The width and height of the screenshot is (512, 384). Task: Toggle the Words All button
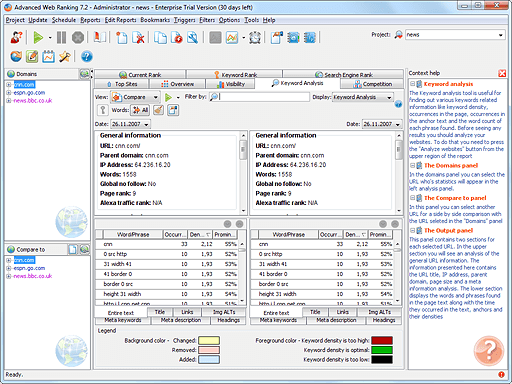pyautogui.click(x=140, y=110)
